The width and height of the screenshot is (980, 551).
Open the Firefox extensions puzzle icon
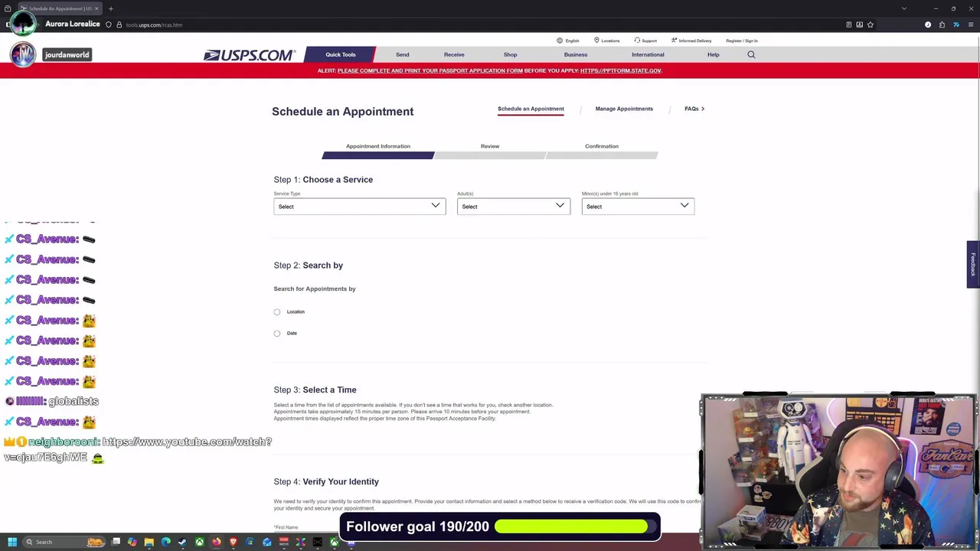tap(942, 24)
